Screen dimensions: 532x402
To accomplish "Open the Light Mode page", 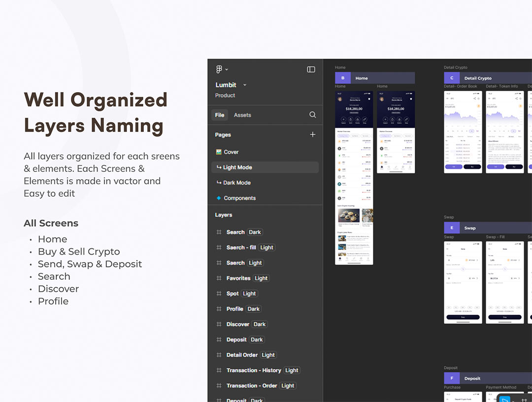I will point(237,167).
